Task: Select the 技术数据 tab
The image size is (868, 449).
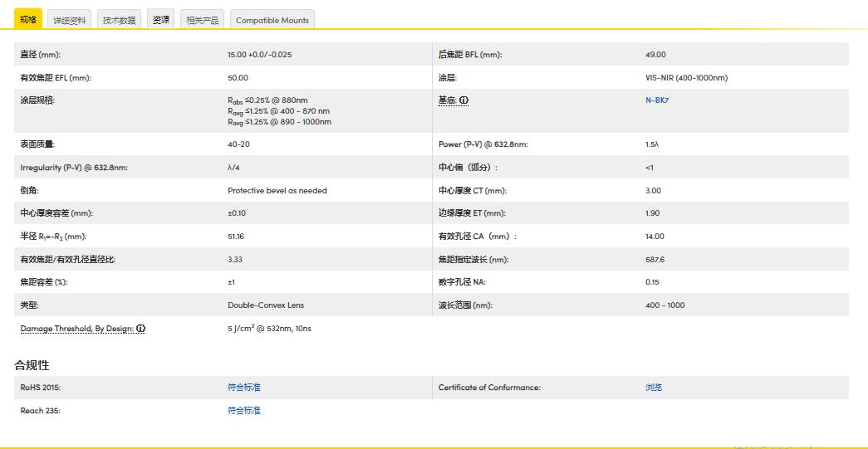Action: [x=119, y=20]
